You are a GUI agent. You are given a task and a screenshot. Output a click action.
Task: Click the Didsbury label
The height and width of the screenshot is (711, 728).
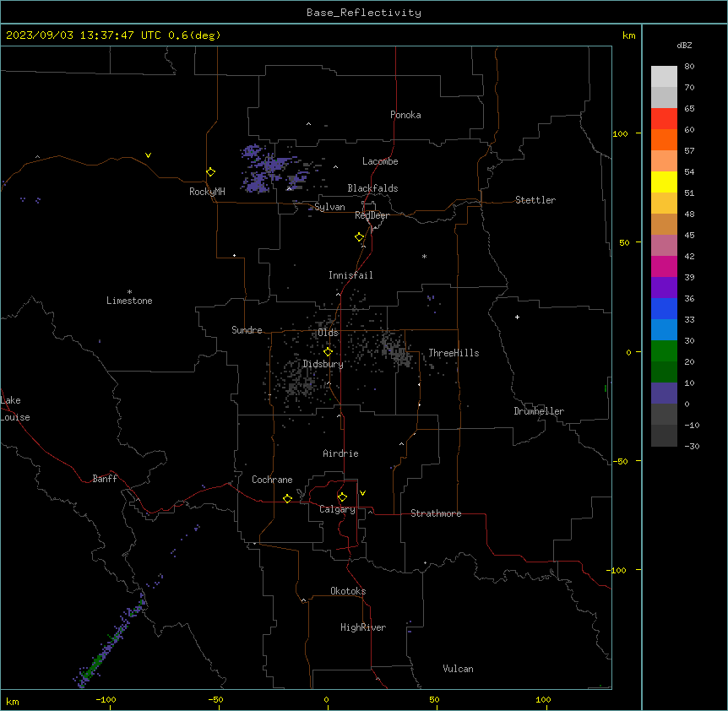(323, 364)
